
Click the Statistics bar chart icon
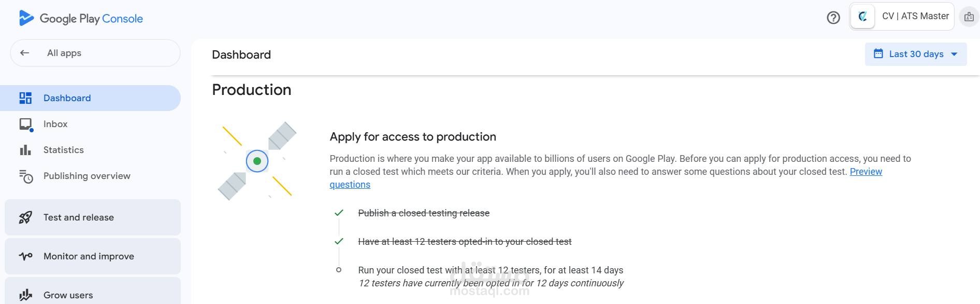pyautogui.click(x=25, y=150)
